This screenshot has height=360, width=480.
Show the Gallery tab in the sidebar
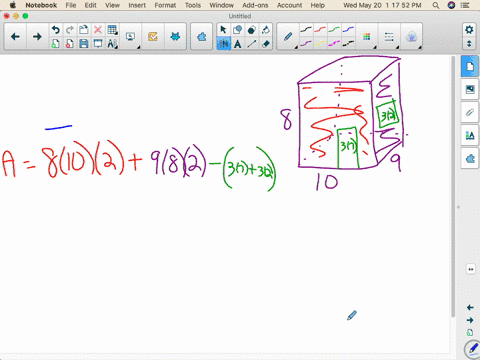[x=470, y=89]
